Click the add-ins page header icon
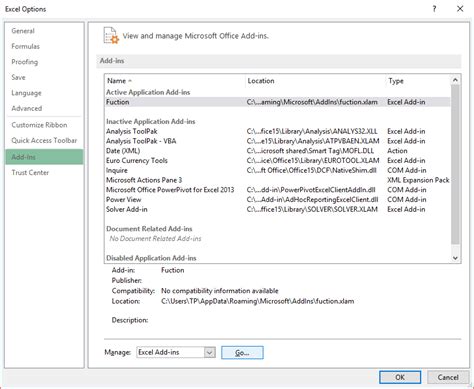Screen dimensions: 474x389 click(111, 36)
